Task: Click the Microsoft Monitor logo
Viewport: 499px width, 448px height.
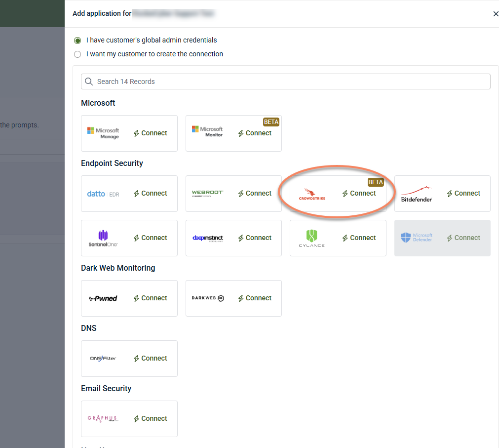Action: (207, 131)
